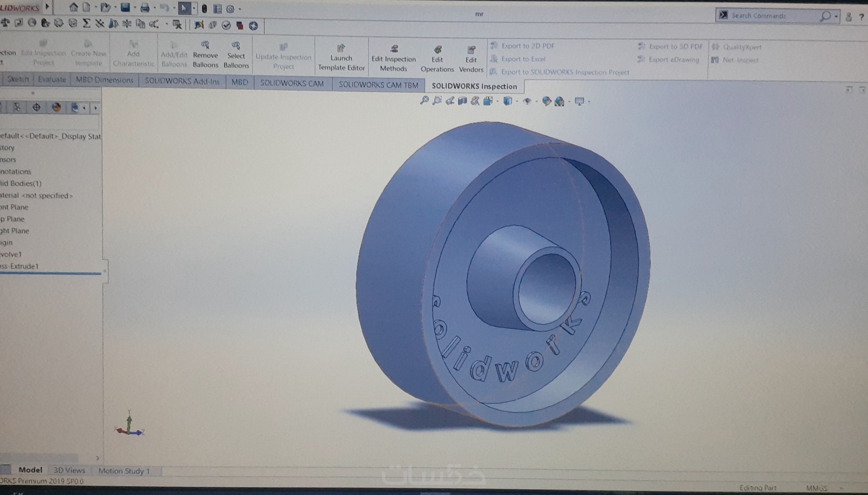Open the Options gear icon
Screen dimensions: 868x495
230,9
